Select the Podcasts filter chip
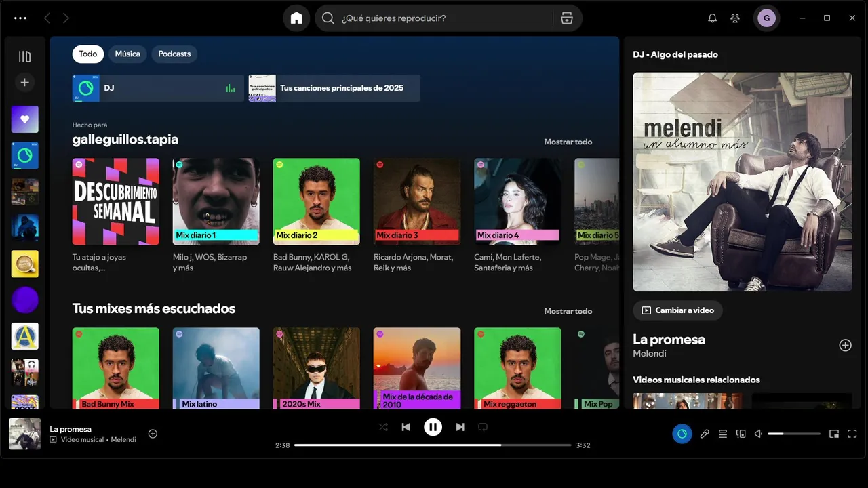 pos(174,54)
